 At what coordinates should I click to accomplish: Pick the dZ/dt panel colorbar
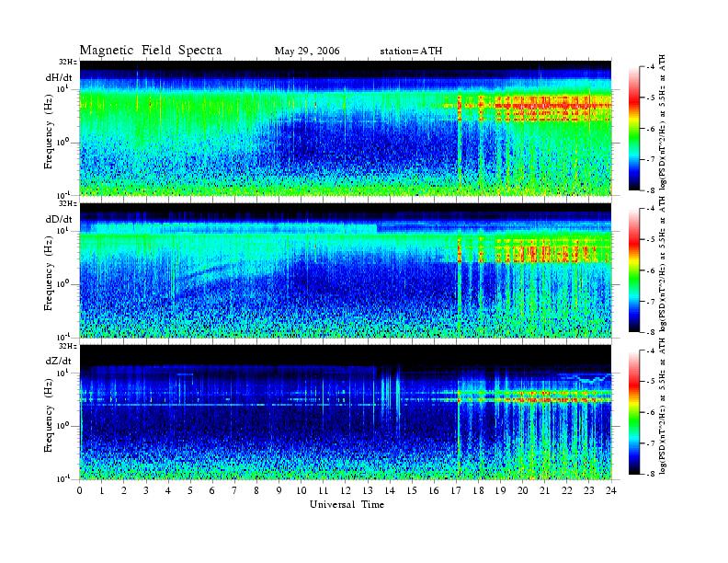tap(634, 412)
